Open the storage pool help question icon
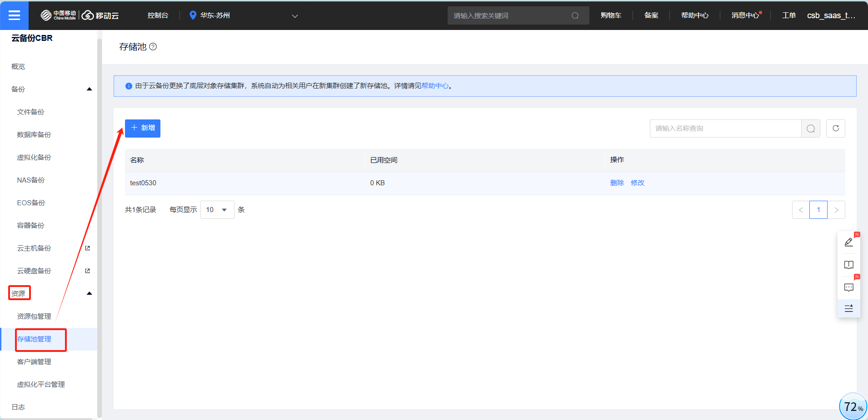 [153, 46]
